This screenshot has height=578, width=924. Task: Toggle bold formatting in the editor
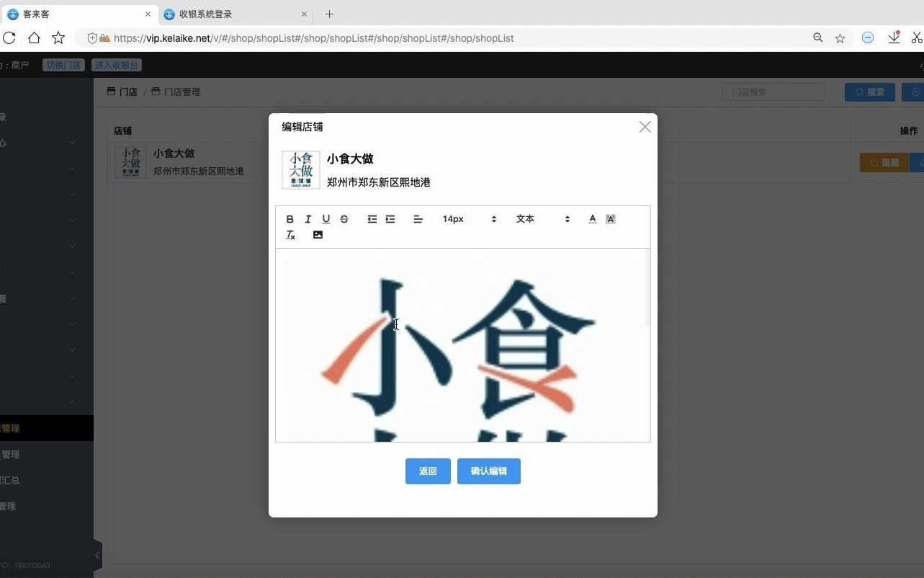(x=290, y=219)
